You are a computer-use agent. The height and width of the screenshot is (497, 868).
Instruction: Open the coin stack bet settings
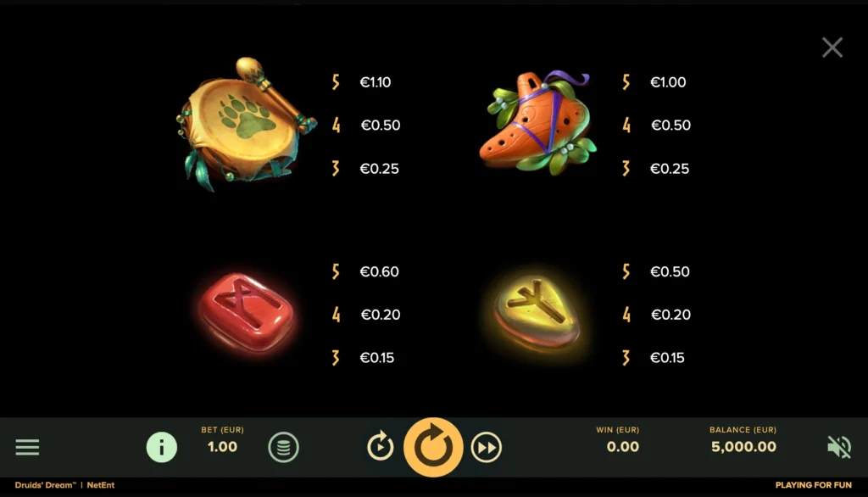pos(283,447)
